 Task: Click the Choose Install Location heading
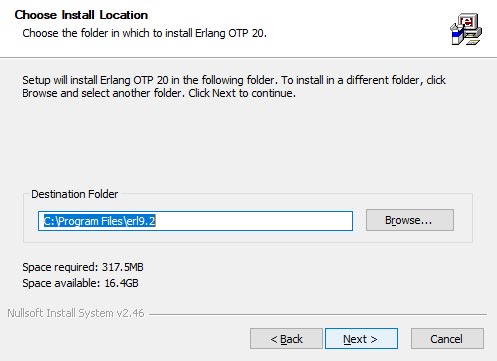tap(81, 15)
